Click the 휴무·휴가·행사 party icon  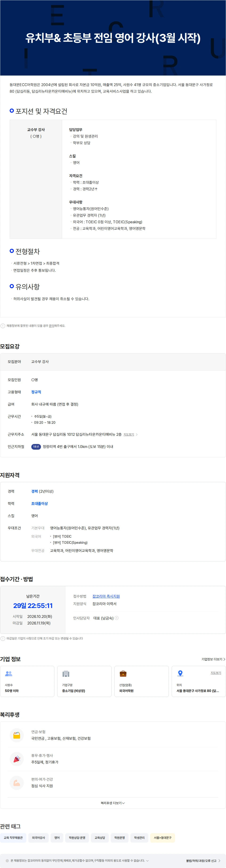click(16, 759)
